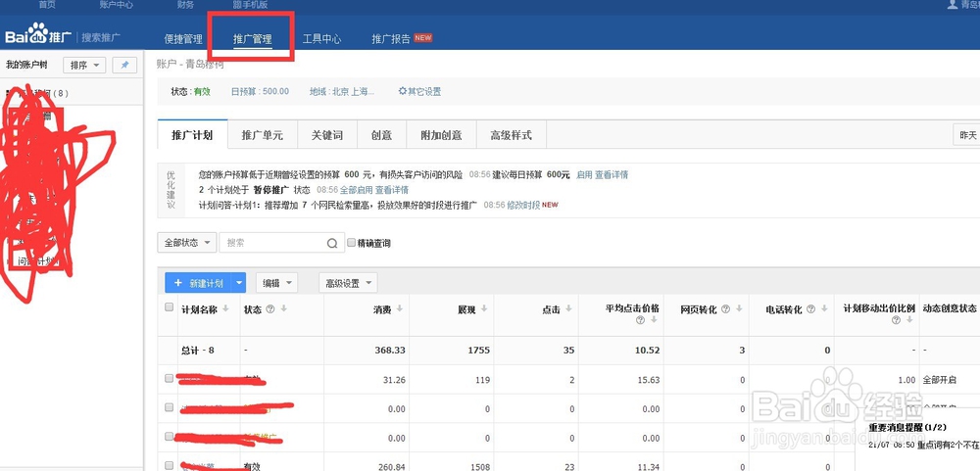Click total 展现 value 1755
The height and width of the screenshot is (471, 980).
(479, 351)
